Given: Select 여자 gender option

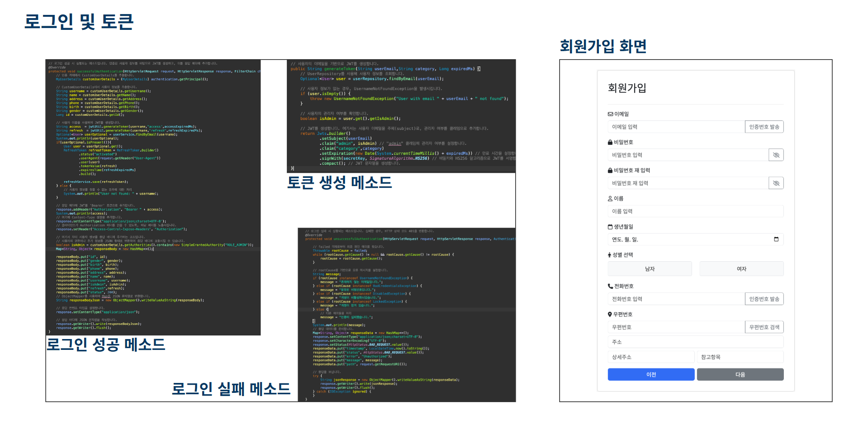Looking at the screenshot, I should [x=741, y=268].
